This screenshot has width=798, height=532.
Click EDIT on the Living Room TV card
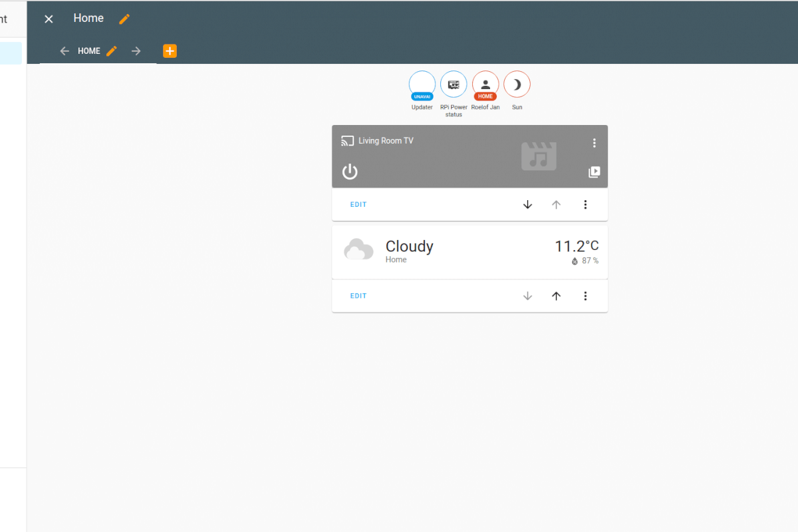point(358,204)
